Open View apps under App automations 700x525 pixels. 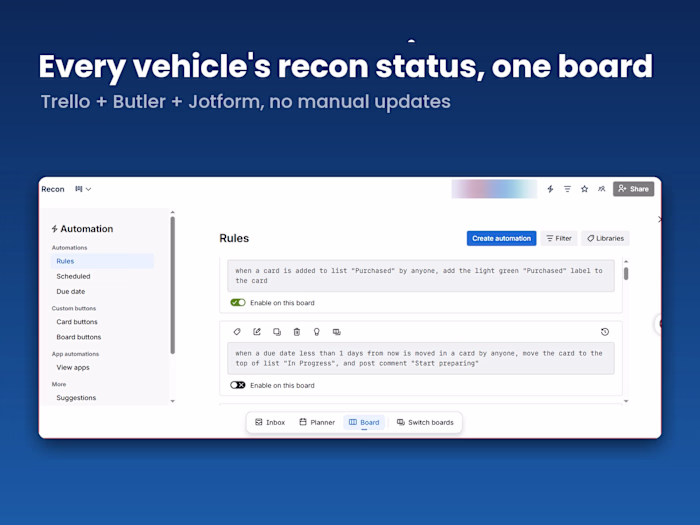pos(73,367)
